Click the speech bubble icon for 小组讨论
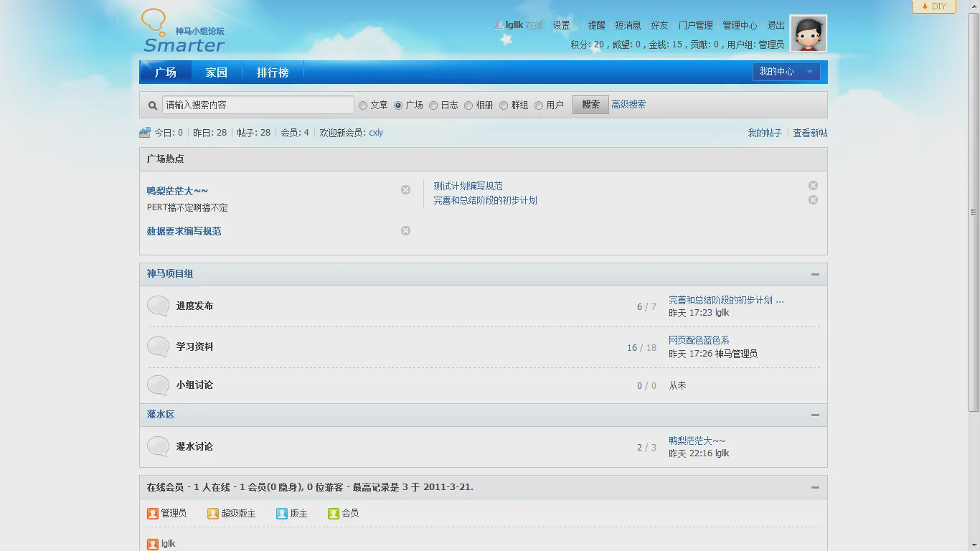Screen dimensions: 980x551 pos(158,385)
